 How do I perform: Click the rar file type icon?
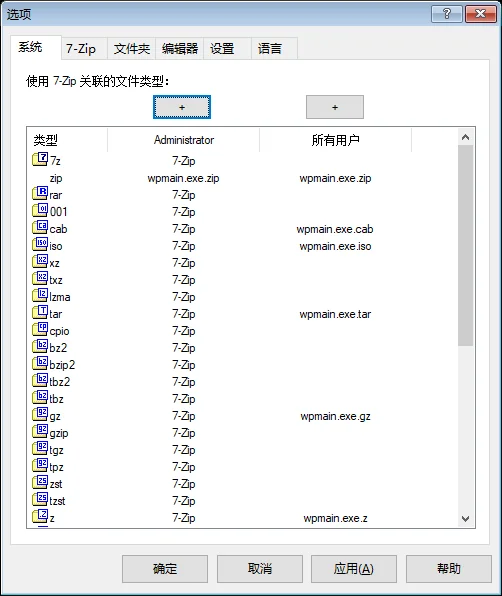(40, 193)
